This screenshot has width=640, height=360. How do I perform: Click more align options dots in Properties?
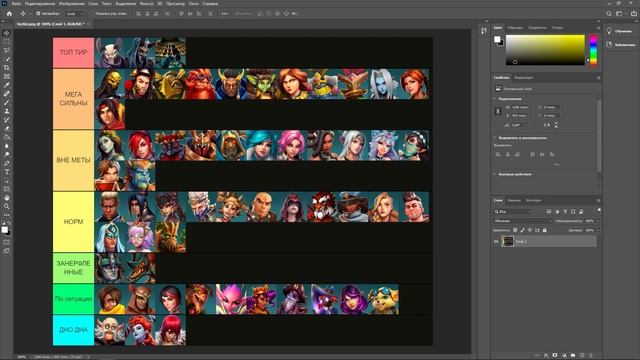pyautogui.click(x=557, y=164)
